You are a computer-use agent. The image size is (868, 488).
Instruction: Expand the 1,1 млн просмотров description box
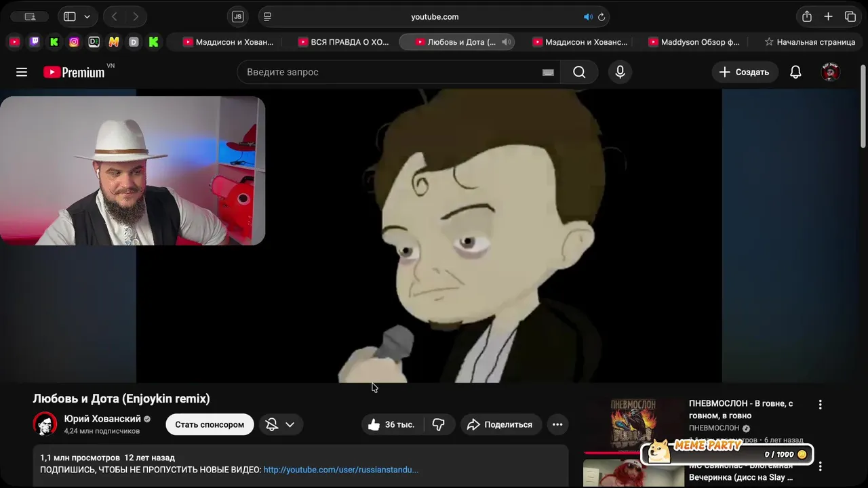[x=300, y=466]
